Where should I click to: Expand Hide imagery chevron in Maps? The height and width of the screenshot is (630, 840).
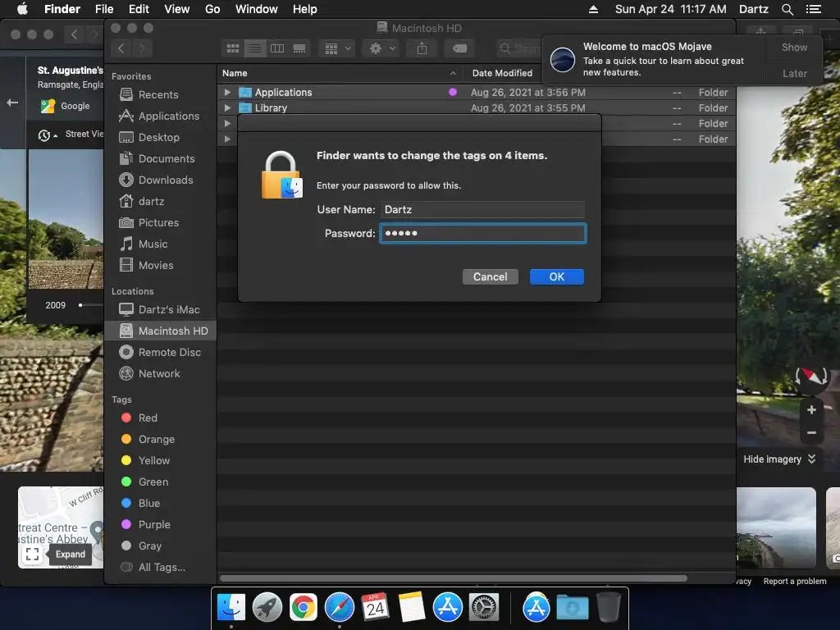click(811, 459)
